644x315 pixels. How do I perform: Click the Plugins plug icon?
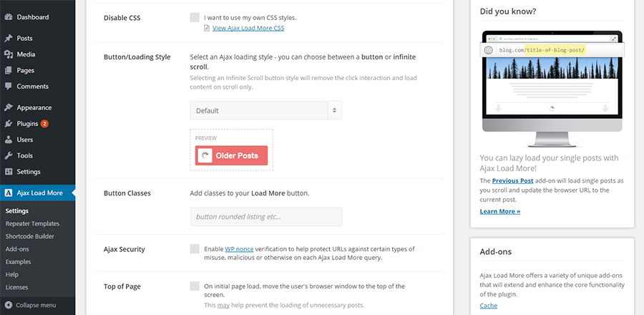(x=8, y=124)
